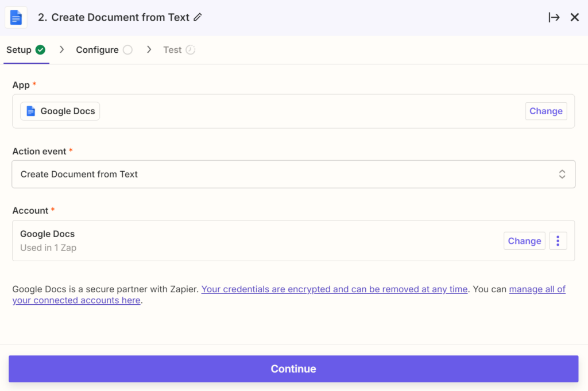
Task: Select the Google Docs app chip
Action: point(60,111)
